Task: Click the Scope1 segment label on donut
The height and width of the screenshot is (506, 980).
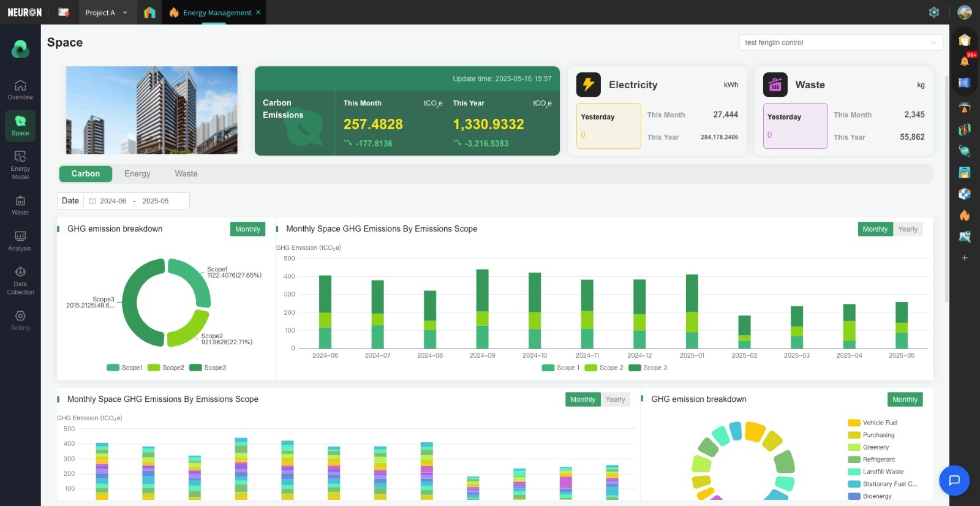Action: pos(234,273)
